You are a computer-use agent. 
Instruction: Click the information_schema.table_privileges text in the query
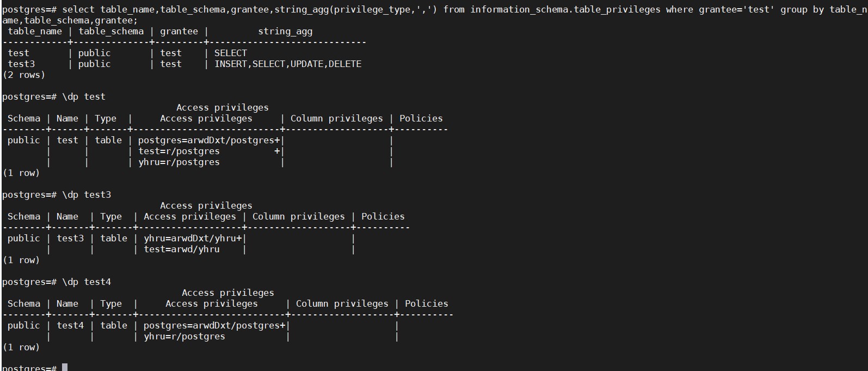click(565, 9)
